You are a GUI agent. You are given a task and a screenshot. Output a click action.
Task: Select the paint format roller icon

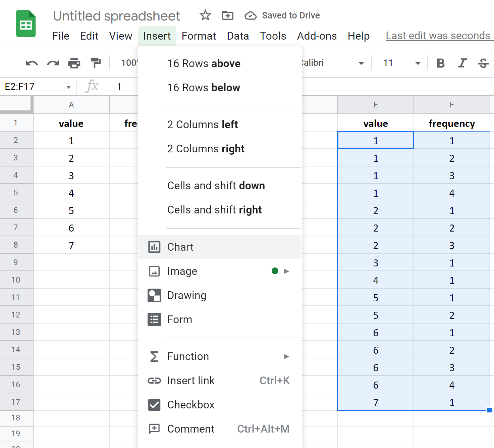pyautogui.click(x=96, y=63)
